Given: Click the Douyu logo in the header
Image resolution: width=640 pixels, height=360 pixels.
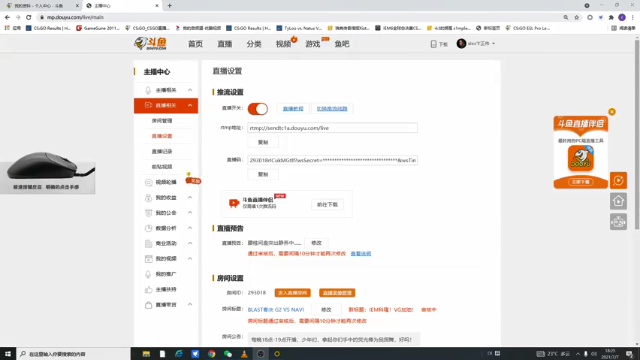Looking at the screenshot, I should [150, 43].
